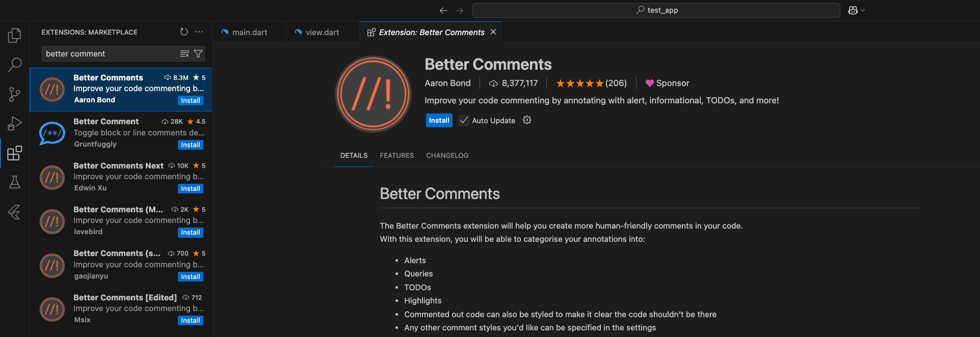Screen dimensions: 980x337
Task: Toggle the Auto Update checkbox
Action: pos(464,120)
